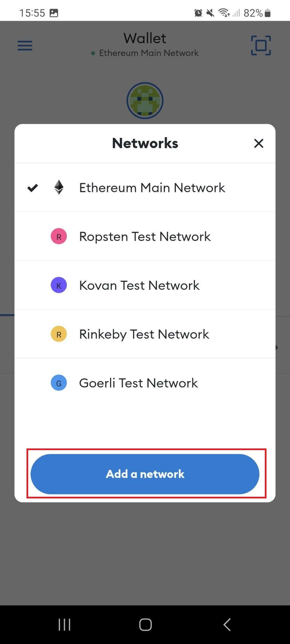Screen dimensions: 290x644
Task: Click the yellow Rinkeby R icon
Action: click(59, 334)
